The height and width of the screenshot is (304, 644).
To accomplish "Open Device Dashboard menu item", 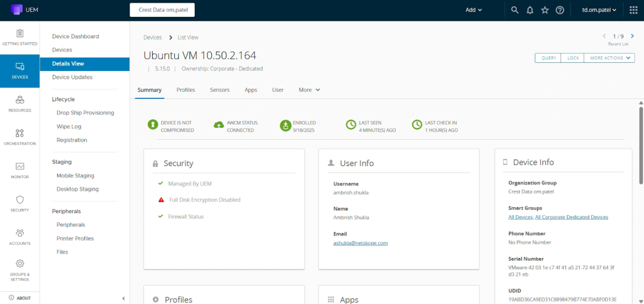I will 75,36.
